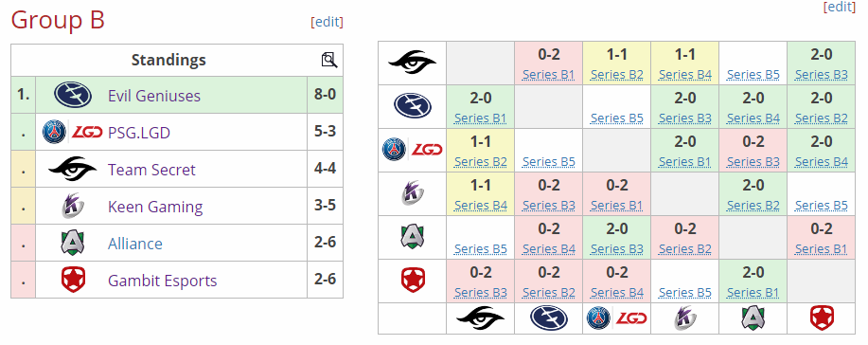The width and height of the screenshot is (868, 345).
Task: Click edit link next to Group B heading
Action: 327,22
